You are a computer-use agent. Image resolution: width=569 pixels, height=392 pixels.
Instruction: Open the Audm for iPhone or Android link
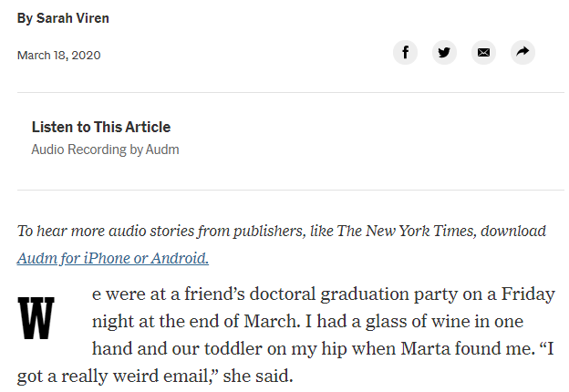pos(113,258)
